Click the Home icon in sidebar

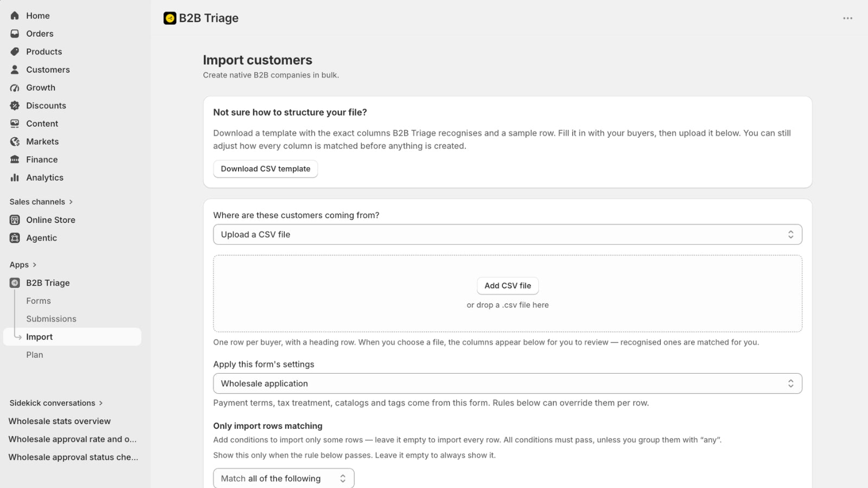pos(15,16)
